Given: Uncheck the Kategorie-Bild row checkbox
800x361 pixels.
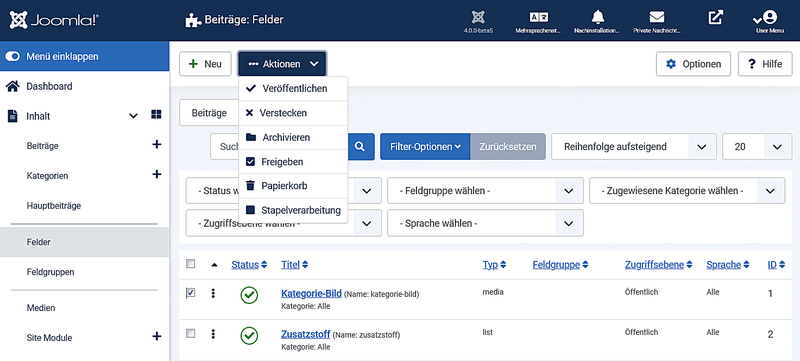Looking at the screenshot, I should (190, 293).
